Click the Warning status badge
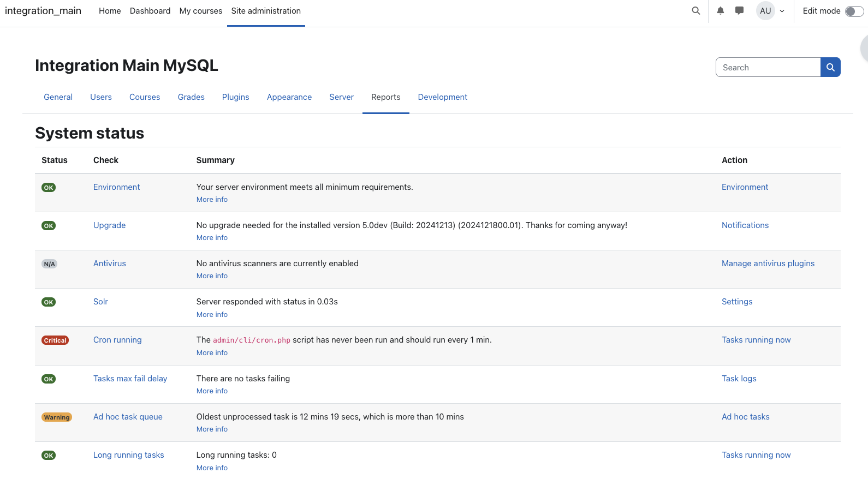 coord(57,417)
